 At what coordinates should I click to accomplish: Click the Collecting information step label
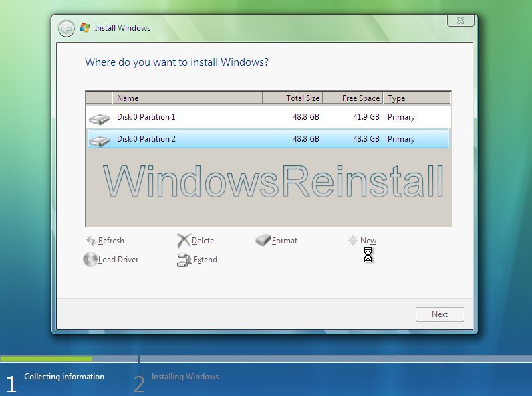click(64, 377)
